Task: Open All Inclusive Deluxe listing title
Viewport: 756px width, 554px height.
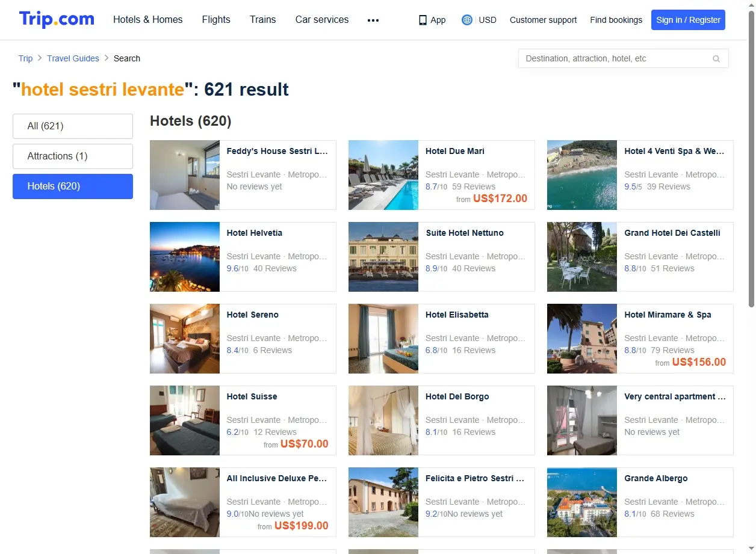Action: click(x=277, y=478)
